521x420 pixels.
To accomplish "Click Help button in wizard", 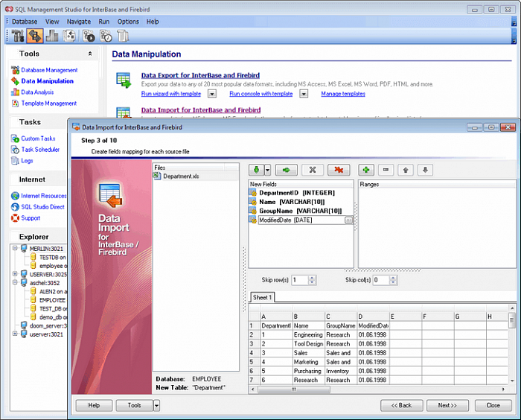I will pyautogui.click(x=94, y=405).
